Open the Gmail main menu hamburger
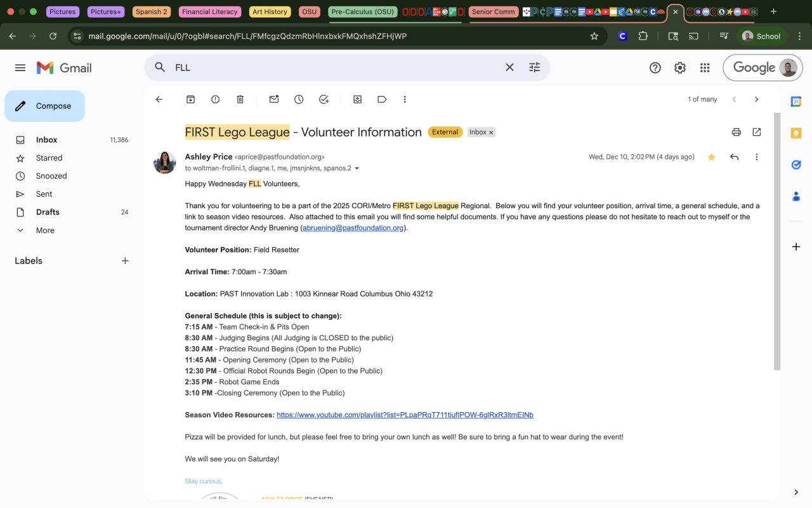 tap(20, 68)
